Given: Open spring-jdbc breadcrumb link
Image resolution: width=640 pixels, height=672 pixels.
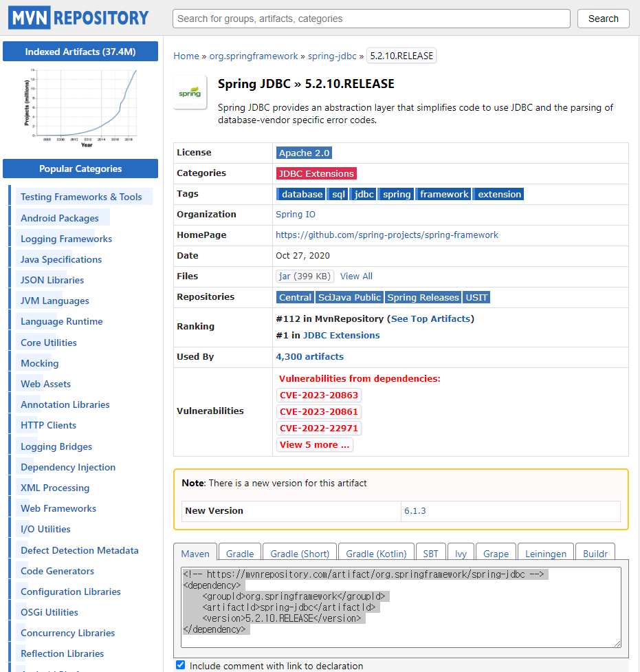Looking at the screenshot, I should (332, 56).
